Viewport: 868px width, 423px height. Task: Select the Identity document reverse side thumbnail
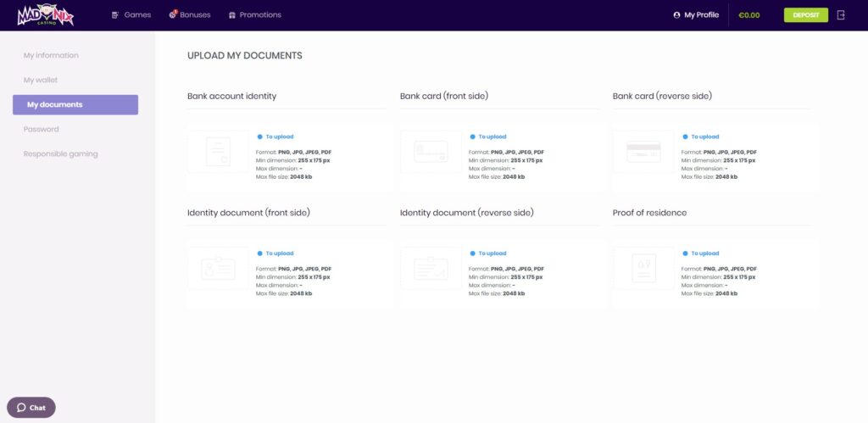[431, 269]
